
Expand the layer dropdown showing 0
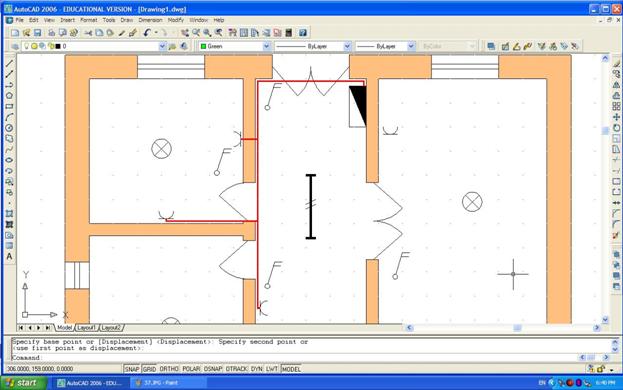162,46
